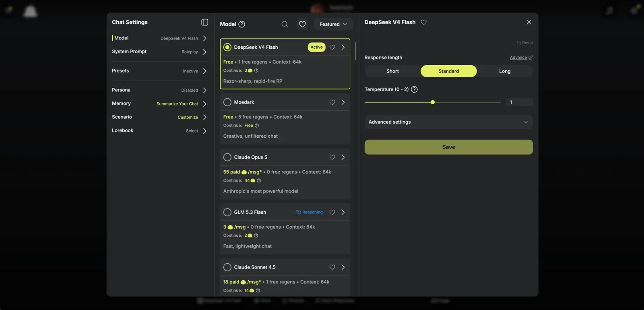Favorite the Claude Opus 5 model
The image size is (644, 310).
(x=332, y=157)
